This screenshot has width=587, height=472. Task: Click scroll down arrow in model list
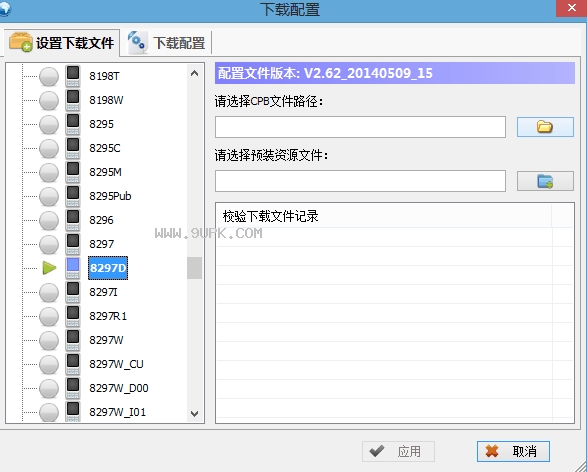tap(194, 413)
